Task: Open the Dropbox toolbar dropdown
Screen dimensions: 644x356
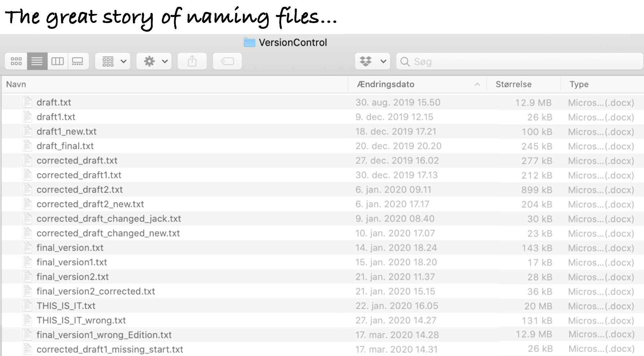Action: click(373, 61)
